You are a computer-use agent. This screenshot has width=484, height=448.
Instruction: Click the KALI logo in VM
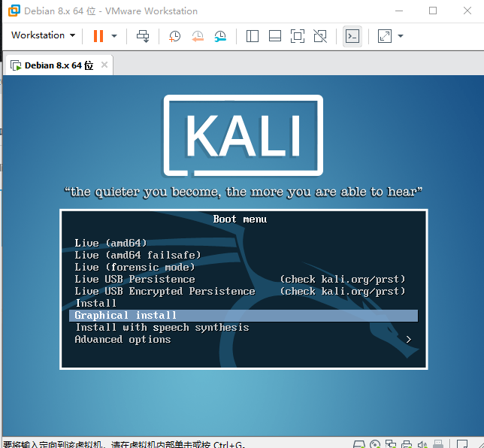244,136
